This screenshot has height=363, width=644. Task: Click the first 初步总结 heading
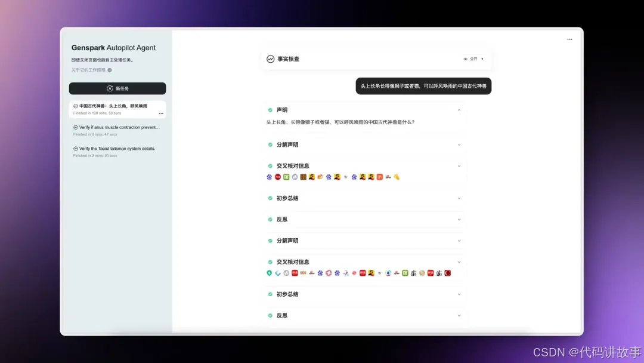click(287, 198)
